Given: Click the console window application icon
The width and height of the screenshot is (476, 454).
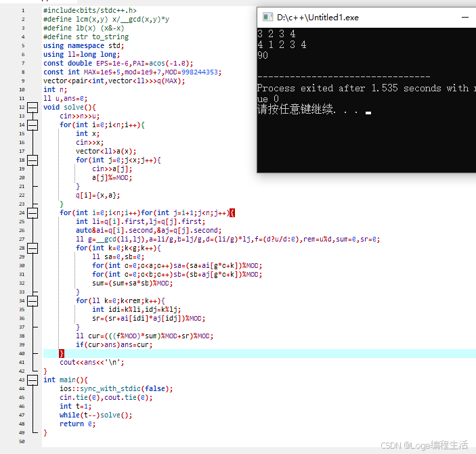Looking at the screenshot, I should [267, 17].
